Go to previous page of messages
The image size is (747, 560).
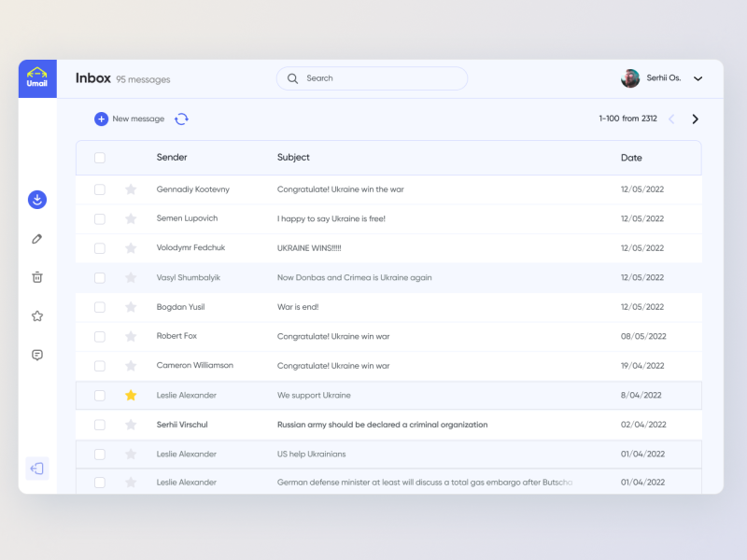pyautogui.click(x=671, y=119)
